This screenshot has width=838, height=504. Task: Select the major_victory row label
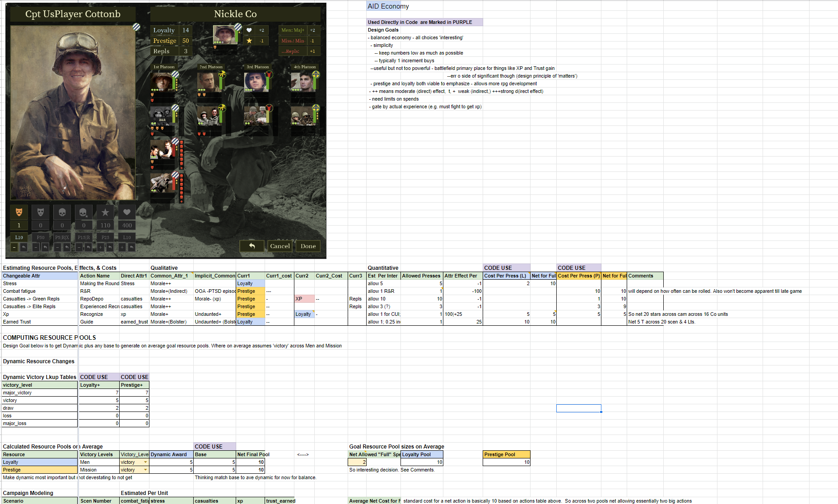[x=40, y=393]
